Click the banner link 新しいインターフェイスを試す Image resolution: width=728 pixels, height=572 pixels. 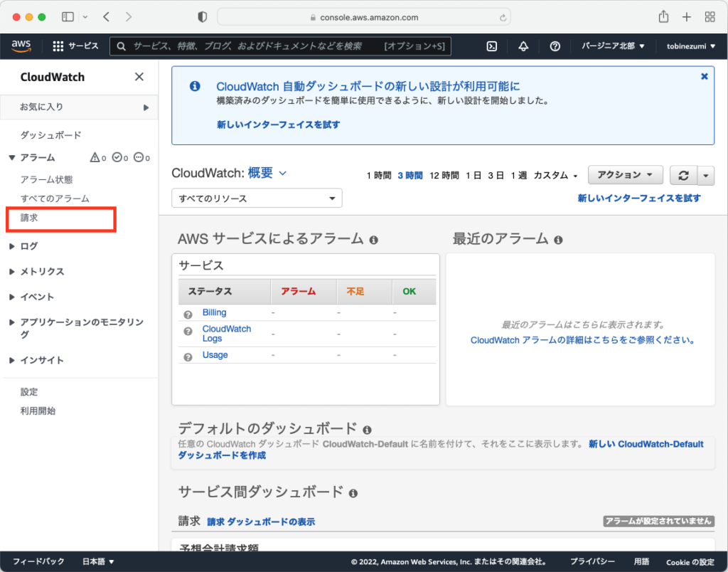point(278,125)
